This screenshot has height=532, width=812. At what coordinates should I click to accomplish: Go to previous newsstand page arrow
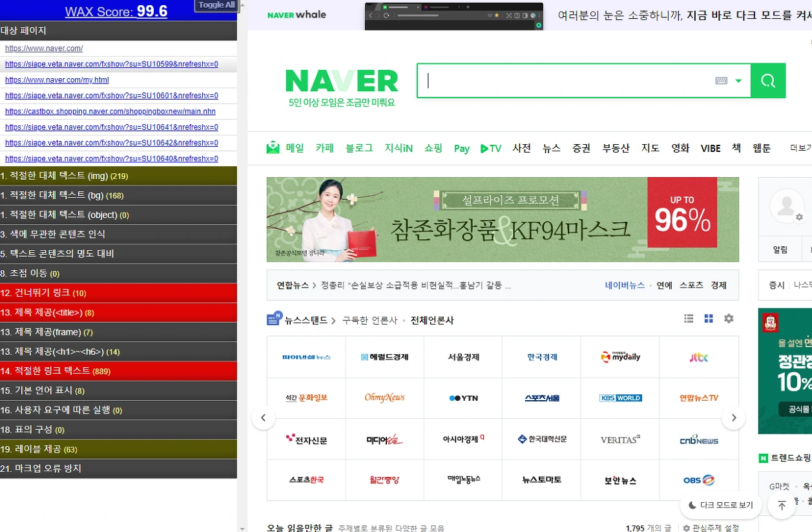(263, 418)
